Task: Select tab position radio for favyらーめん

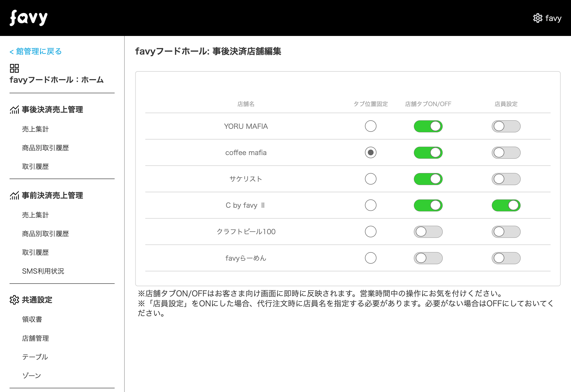Action: (x=371, y=258)
